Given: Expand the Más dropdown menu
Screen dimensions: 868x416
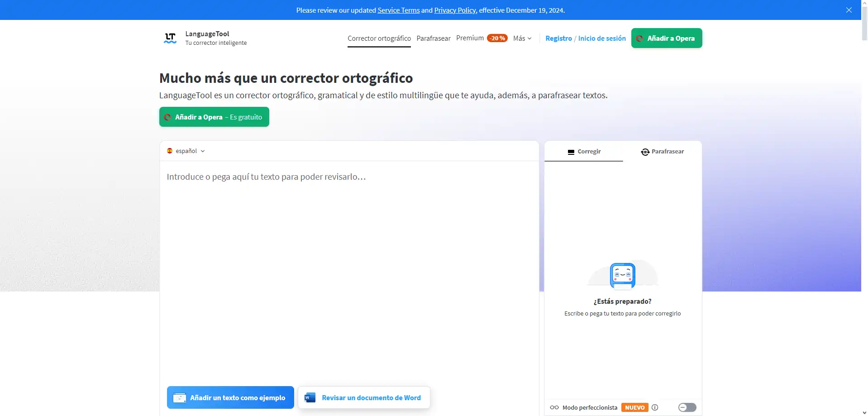Looking at the screenshot, I should (x=522, y=38).
